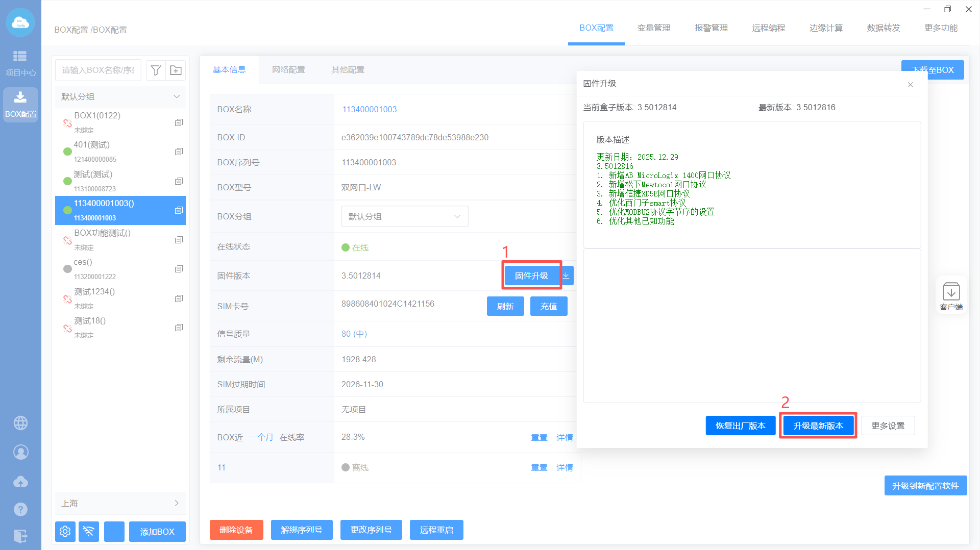Click the 删除设备 button

coord(236,530)
